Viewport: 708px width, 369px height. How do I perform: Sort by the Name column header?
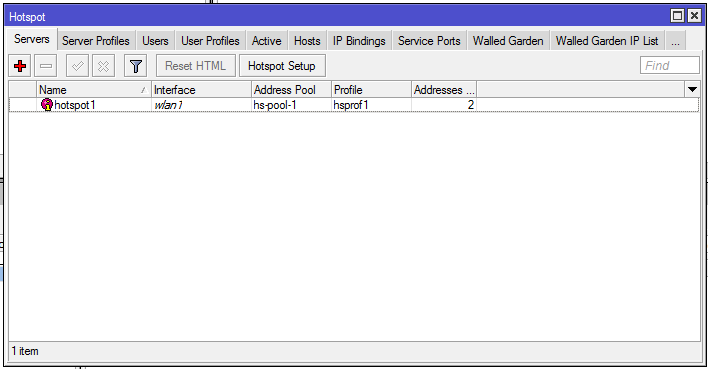coord(93,89)
